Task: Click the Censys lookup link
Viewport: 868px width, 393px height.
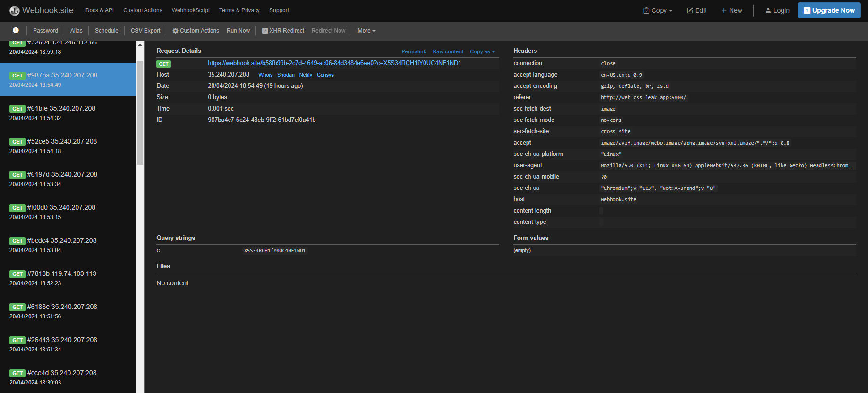Action: coord(325,75)
